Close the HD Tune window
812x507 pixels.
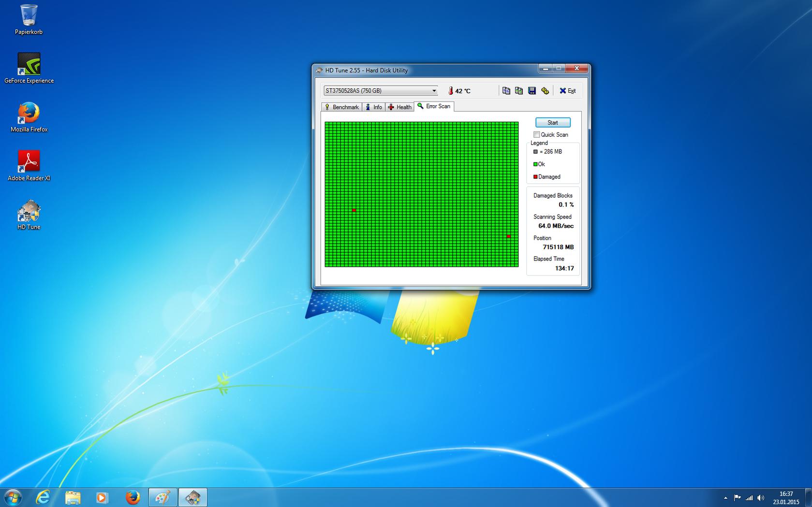(576, 69)
